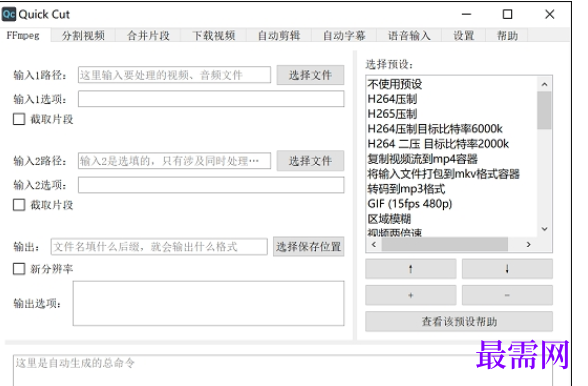The image size is (588, 386).
Task: Select preset 不使用预设
Action: (x=452, y=84)
